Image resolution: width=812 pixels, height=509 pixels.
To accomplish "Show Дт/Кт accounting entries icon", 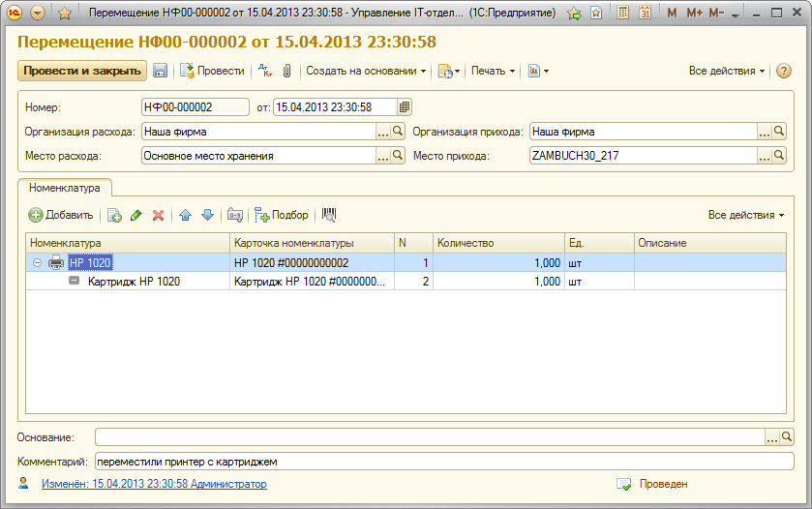I will pyautogui.click(x=264, y=71).
